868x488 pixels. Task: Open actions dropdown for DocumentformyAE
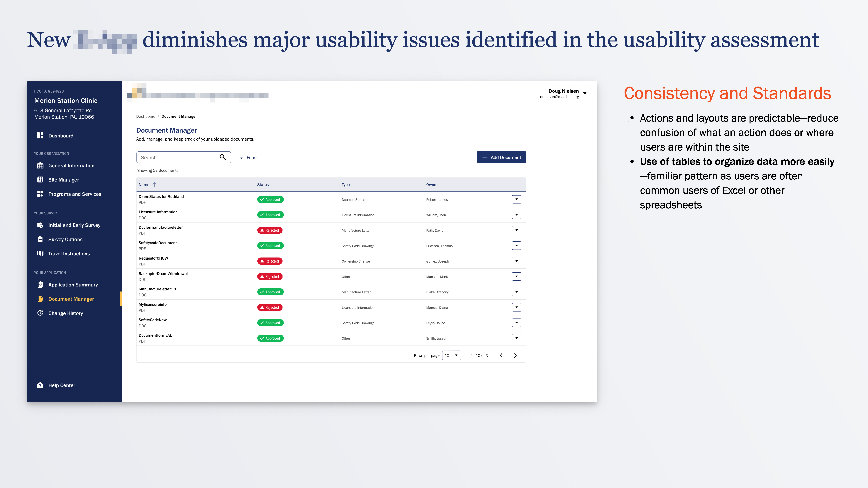517,338
